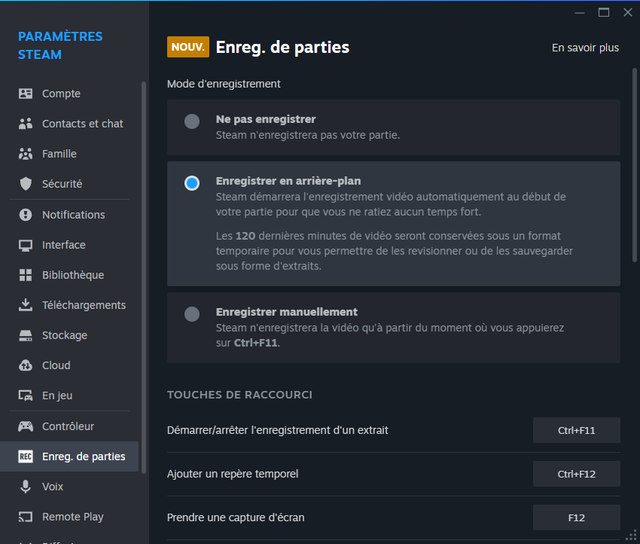Click the Notifications exclamation icon
The image size is (640, 544).
tap(25, 215)
